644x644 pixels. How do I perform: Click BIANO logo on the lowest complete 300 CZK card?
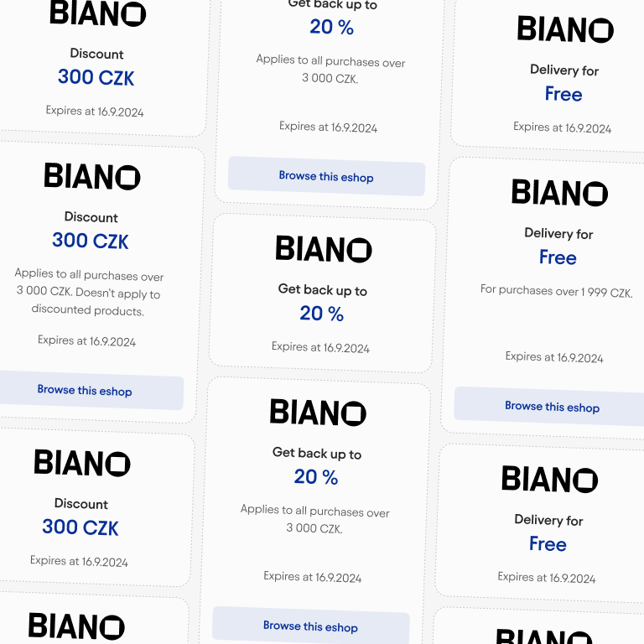(82, 463)
